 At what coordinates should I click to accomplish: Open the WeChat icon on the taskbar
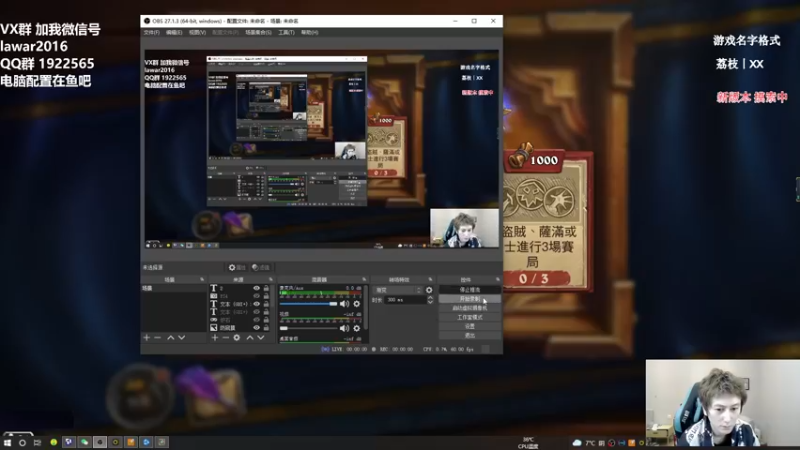(x=84, y=442)
